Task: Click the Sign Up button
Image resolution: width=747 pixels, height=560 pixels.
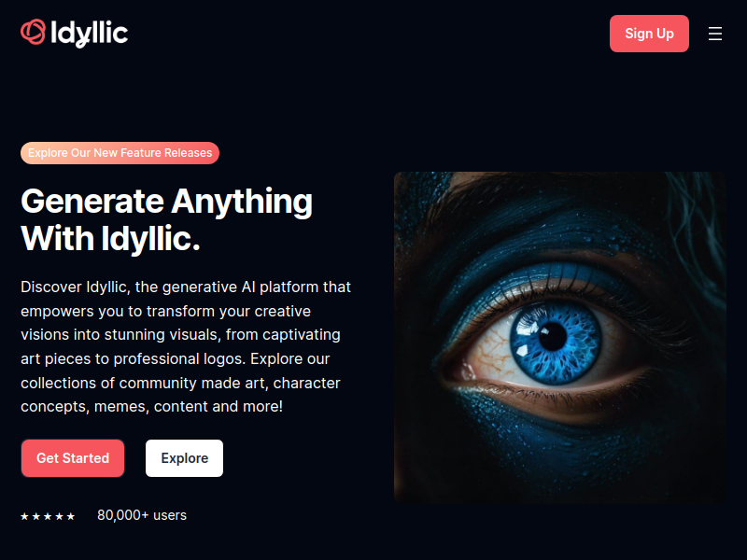Action: (649, 34)
